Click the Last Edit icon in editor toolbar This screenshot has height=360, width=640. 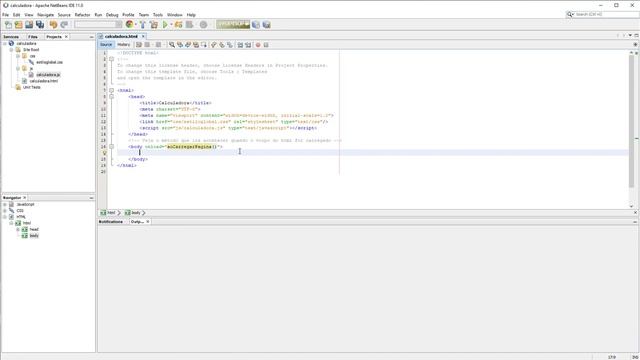point(139,44)
